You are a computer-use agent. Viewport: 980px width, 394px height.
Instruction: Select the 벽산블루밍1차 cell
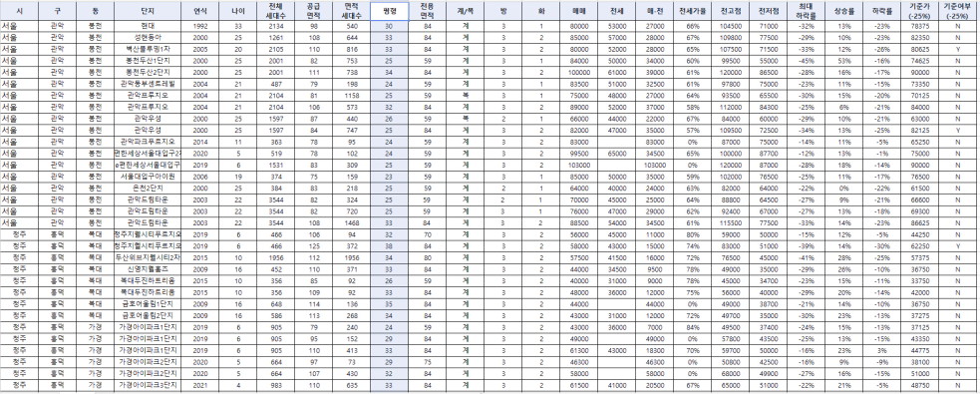coord(149,48)
